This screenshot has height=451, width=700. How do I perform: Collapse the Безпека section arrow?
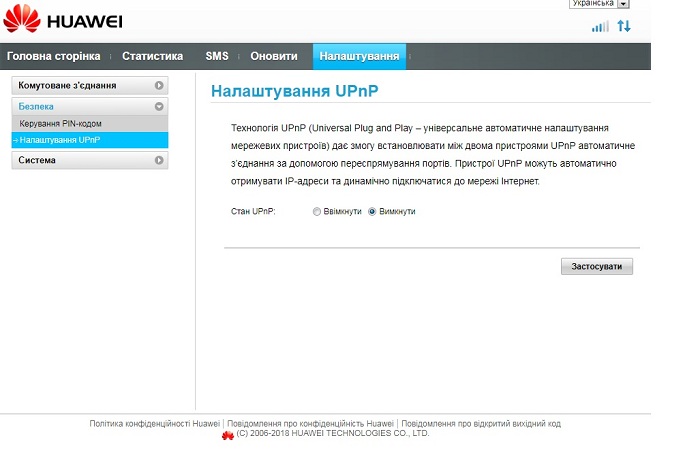click(x=159, y=106)
